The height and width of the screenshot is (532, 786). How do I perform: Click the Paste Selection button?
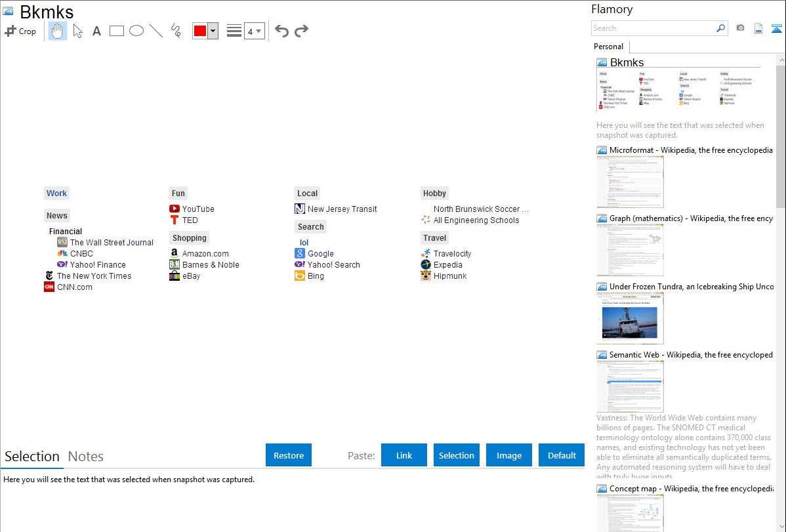click(x=457, y=455)
